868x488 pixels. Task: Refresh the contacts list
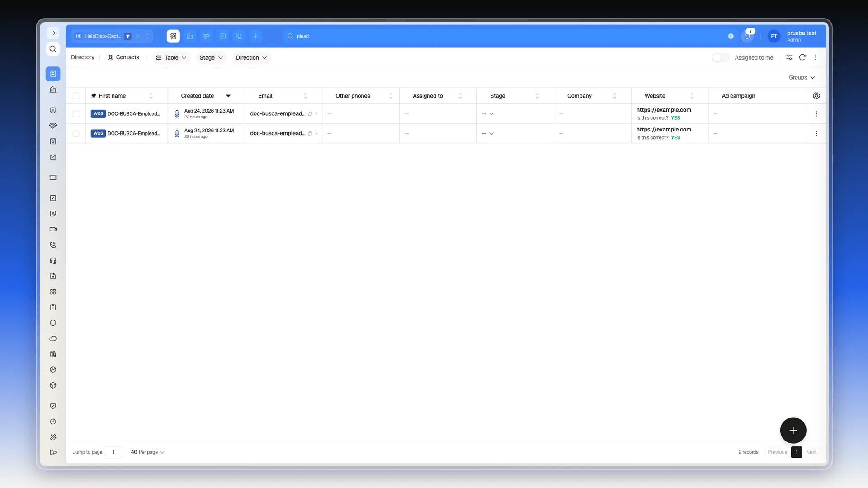(802, 57)
